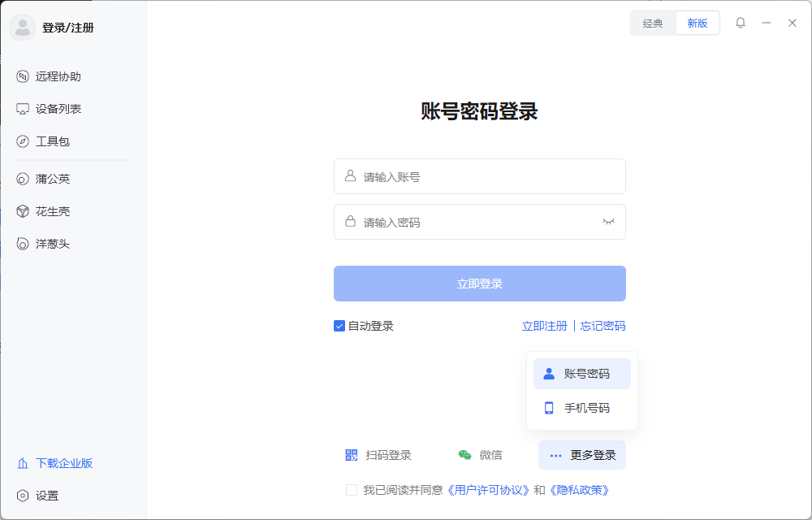Check the user agreement consent box
Image resolution: width=812 pixels, height=520 pixels.
pos(351,490)
